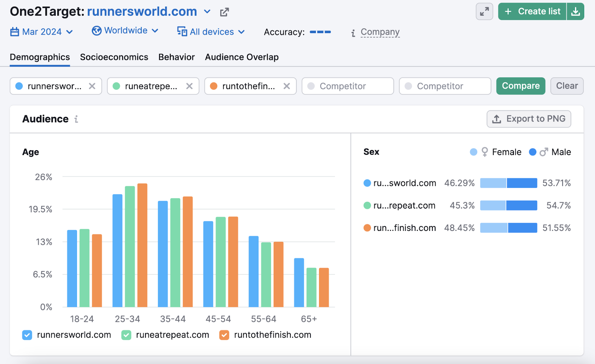This screenshot has height=364, width=595.
Task: Click the download icon next to Create list
Action: pyautogui.click(x=575, y=12)
